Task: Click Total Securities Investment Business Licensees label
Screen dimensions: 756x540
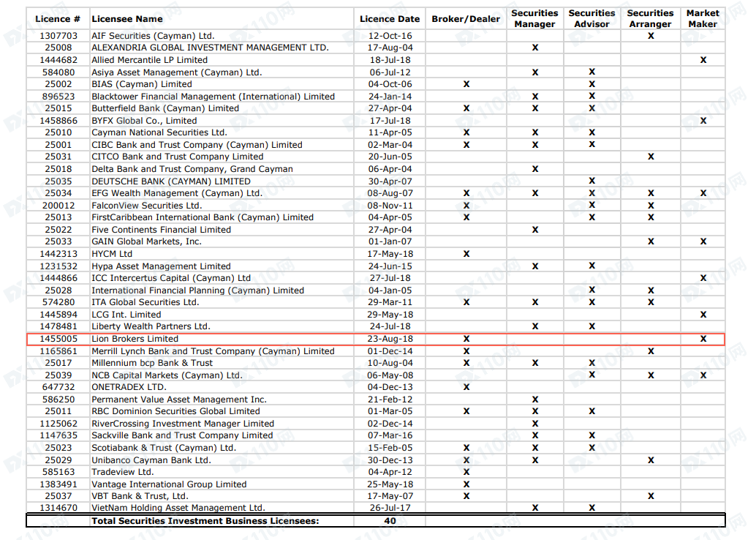Action: pyautogui.click(x=205, y=521)
